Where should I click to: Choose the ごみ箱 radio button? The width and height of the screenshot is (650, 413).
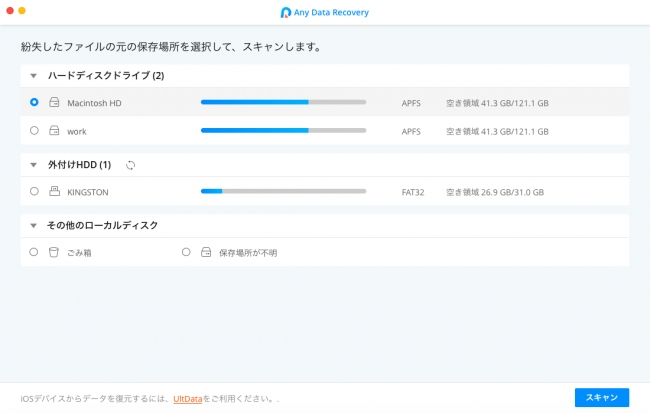[34, 253]
